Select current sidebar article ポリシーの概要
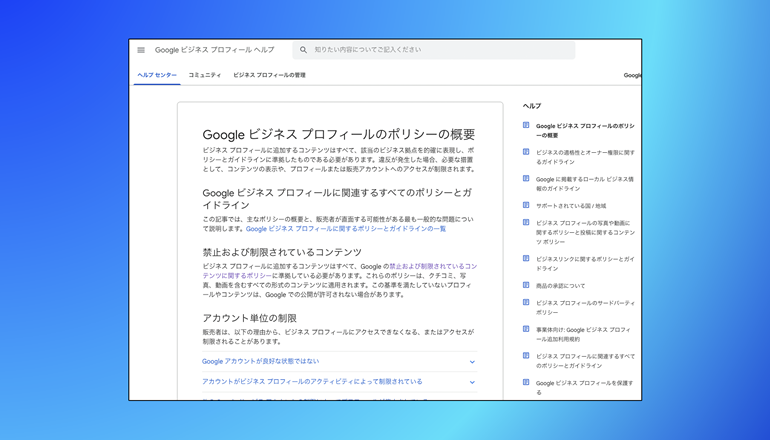This screenshot has width=770, height=440. tap(585, 131)
